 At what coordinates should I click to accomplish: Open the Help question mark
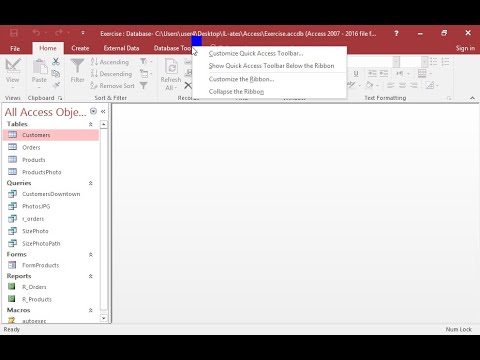(x=396, y=33)
